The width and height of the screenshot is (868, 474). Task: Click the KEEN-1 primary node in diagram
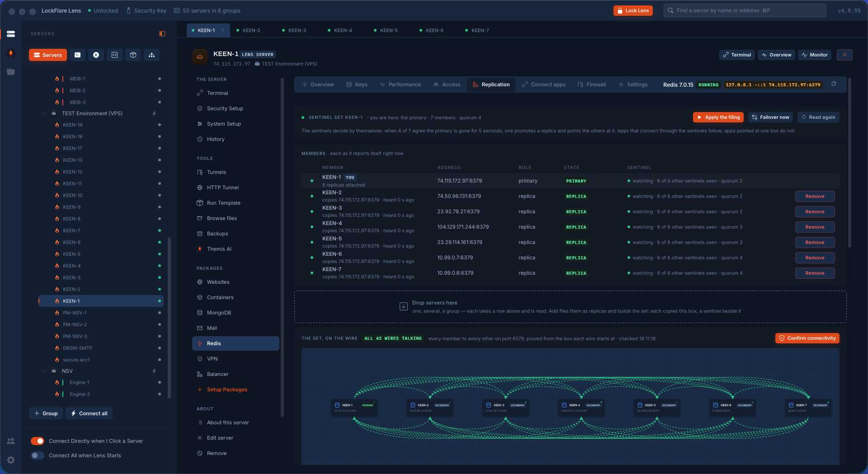coord(354,407)
